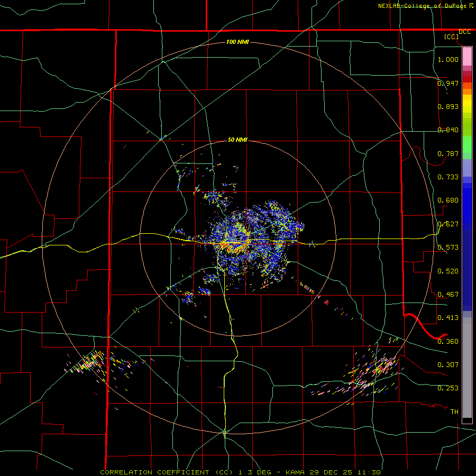This screenshot has width=476, height=476.
Task: Select the 0.253 legend value
Action: [448, 388]
